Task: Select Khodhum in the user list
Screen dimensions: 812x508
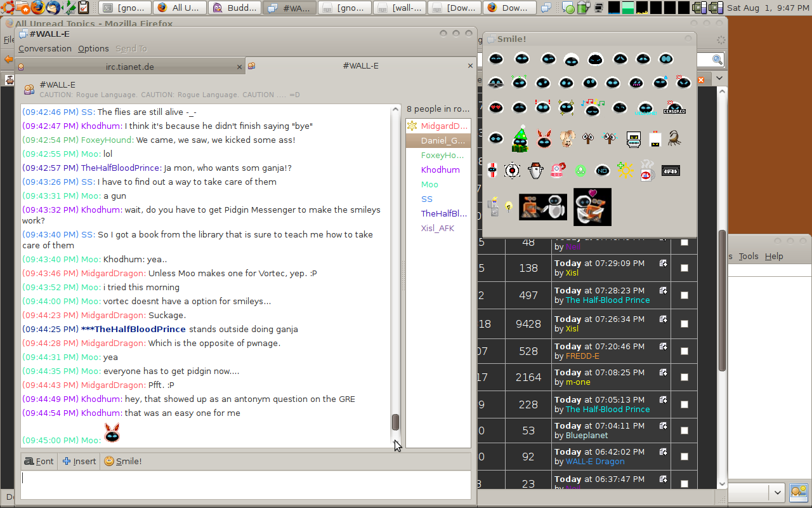Action: (x=440, y=170)
